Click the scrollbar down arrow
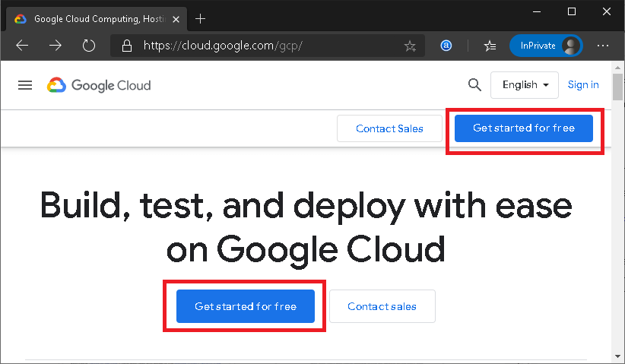The width and height of the screenshot is (625, 364). [617, 356]
